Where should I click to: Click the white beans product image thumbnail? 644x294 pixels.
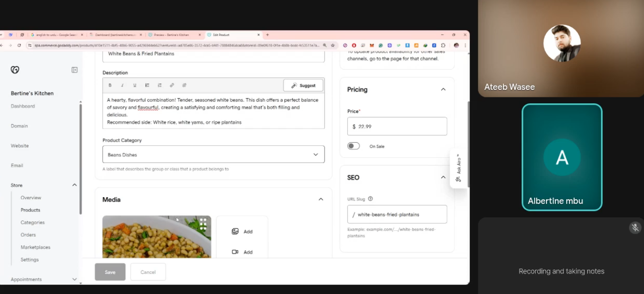click(156, 237)
